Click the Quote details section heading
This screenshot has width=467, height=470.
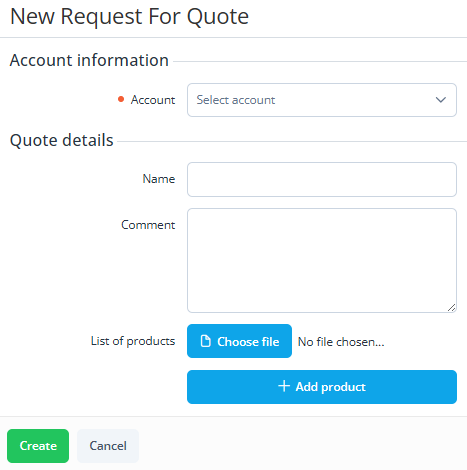[x=62, y=140]
